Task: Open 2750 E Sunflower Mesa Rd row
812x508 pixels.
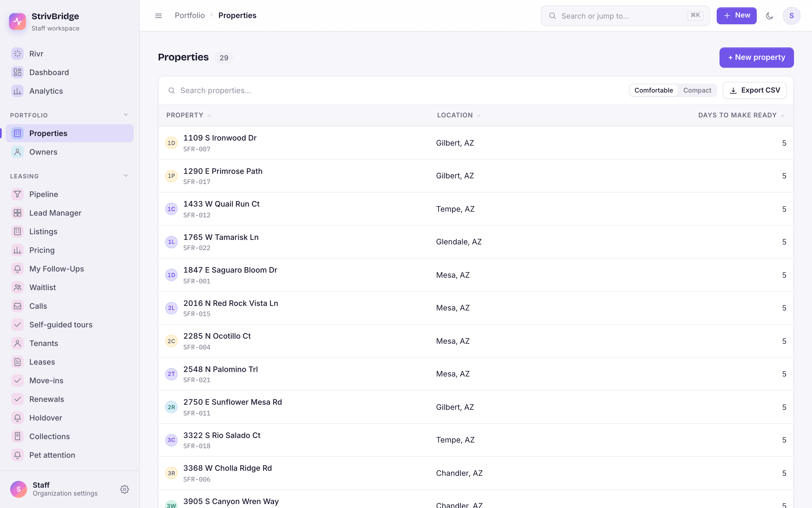Action: point(476,407)
